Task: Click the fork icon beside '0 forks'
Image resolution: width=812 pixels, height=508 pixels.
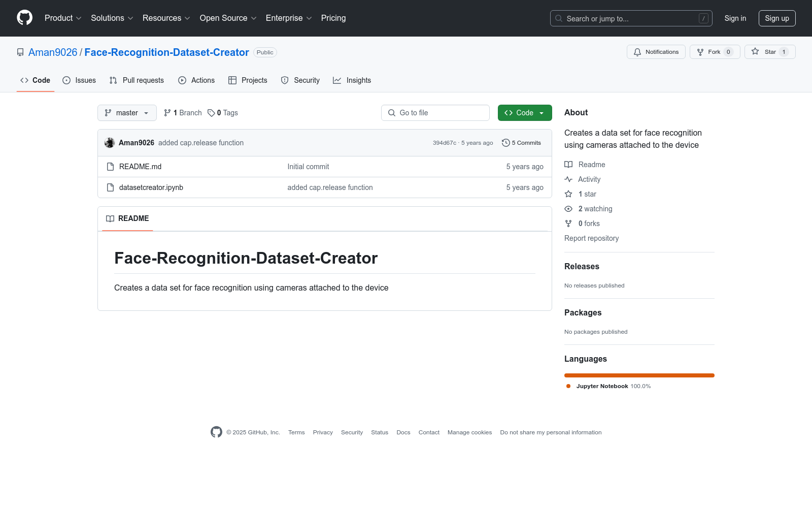Action: click(x=568, y=224)
